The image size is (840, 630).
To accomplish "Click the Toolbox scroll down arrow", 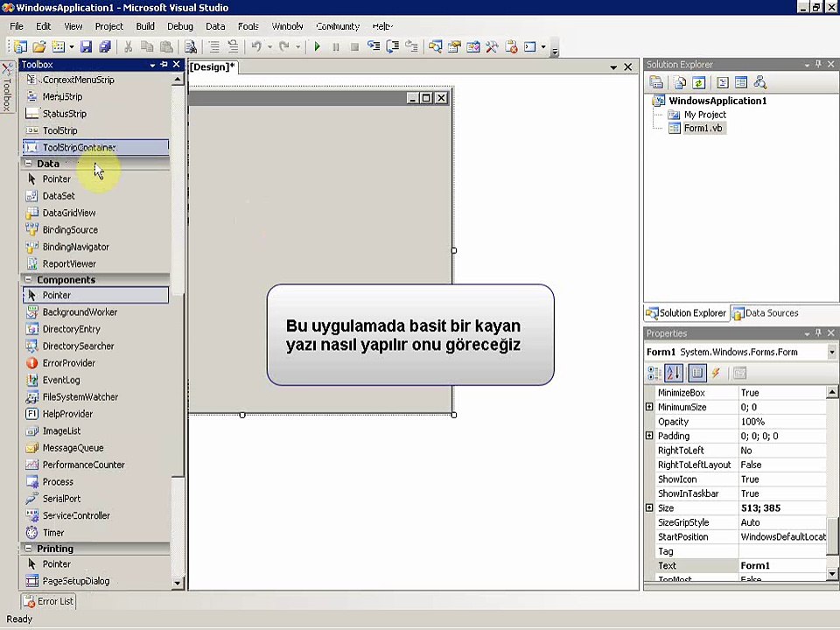I will coord(178,583).
